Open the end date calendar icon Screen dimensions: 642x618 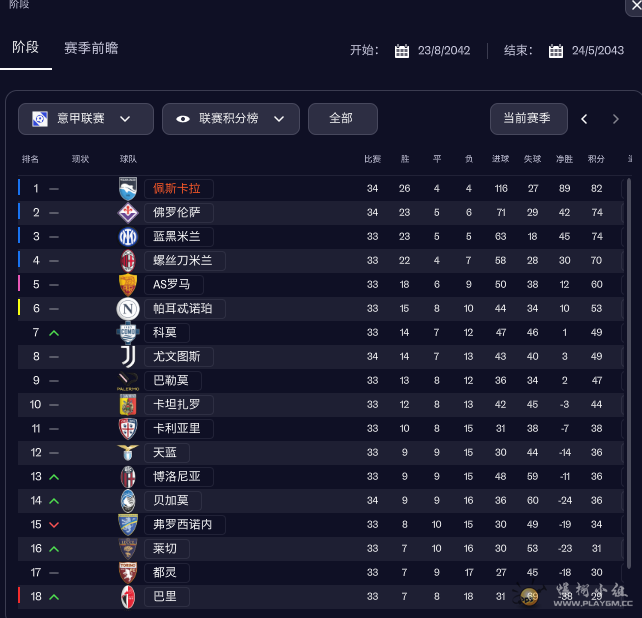coord(556,51)
